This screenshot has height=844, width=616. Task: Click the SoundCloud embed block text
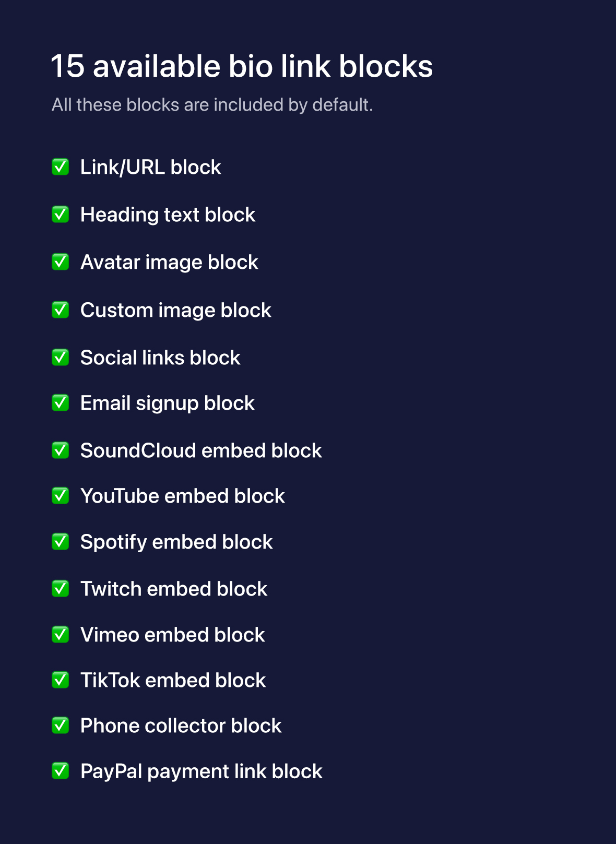coord(201,450)
